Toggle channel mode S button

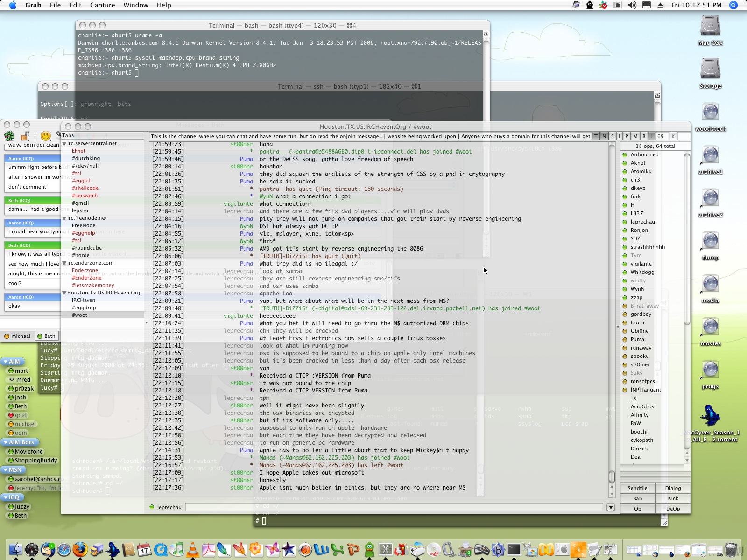point(612,136)
